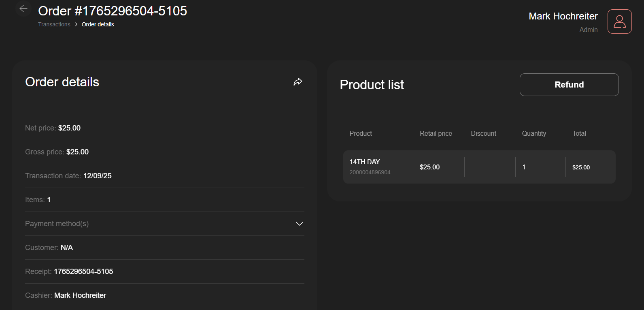The image size is (644, 310).
Task: Click the Cashier Mark Hochreiter value
Action: (x=80, y=295)
